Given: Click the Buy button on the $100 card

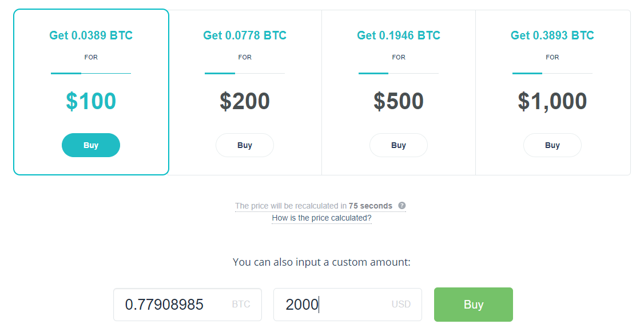Looking at the screenshot, I should point(90,145).
